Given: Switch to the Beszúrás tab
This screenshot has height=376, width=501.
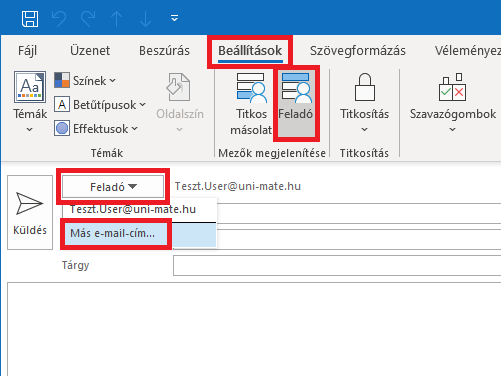Looking at the screenshot, I should click(164, 51).
